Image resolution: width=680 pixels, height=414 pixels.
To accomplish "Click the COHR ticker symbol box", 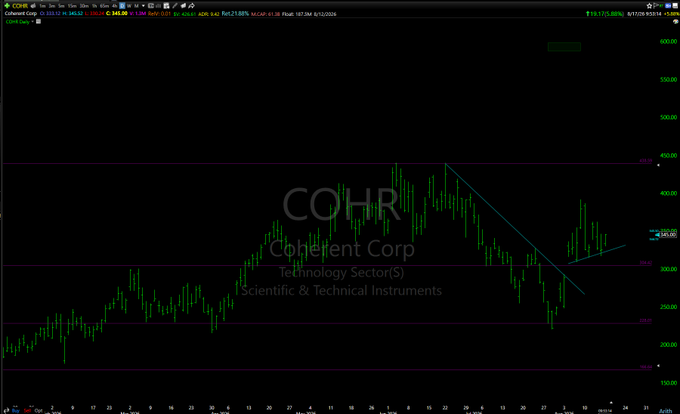I will [20, 6].
